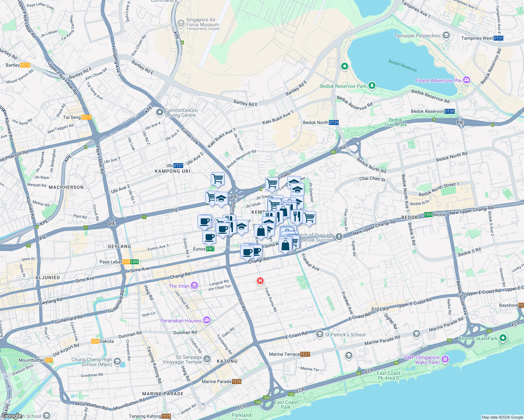Image resolution: width=524 pixels, height=420 pixels.
Task: Open the Google logo link
Action: (12, 416)
